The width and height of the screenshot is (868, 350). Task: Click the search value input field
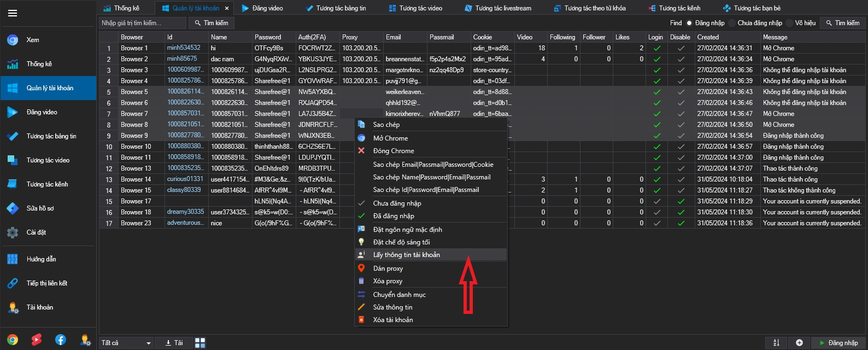point(142,23)
